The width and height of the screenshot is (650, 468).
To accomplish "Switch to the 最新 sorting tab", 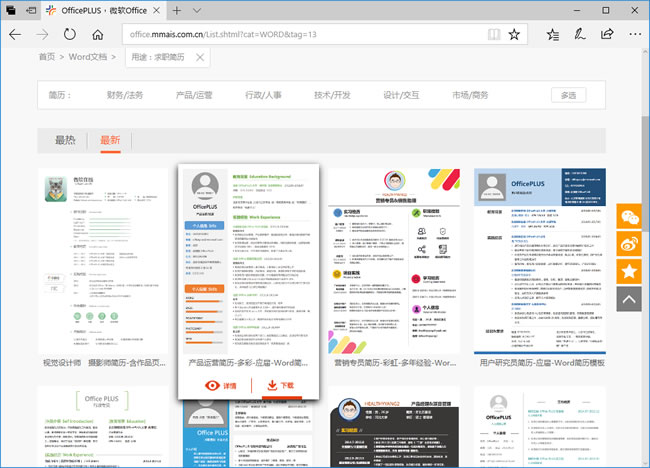I will 110,140.
